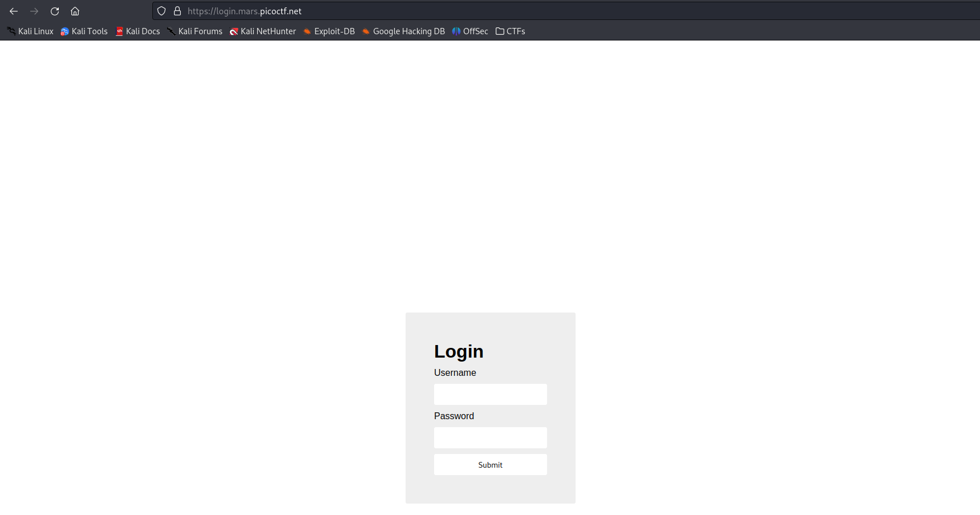The height and width of the screenshot is (515, 980).
Task: Click the Login heading text
Action: pyautogui.click(x=458, y=351)
